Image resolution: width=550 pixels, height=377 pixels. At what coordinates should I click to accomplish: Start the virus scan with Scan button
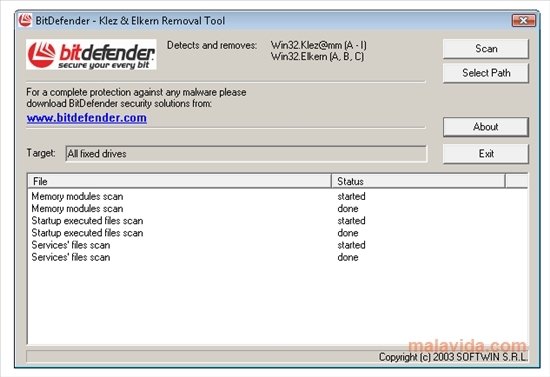pyautogui.click(x=486, y=49)
